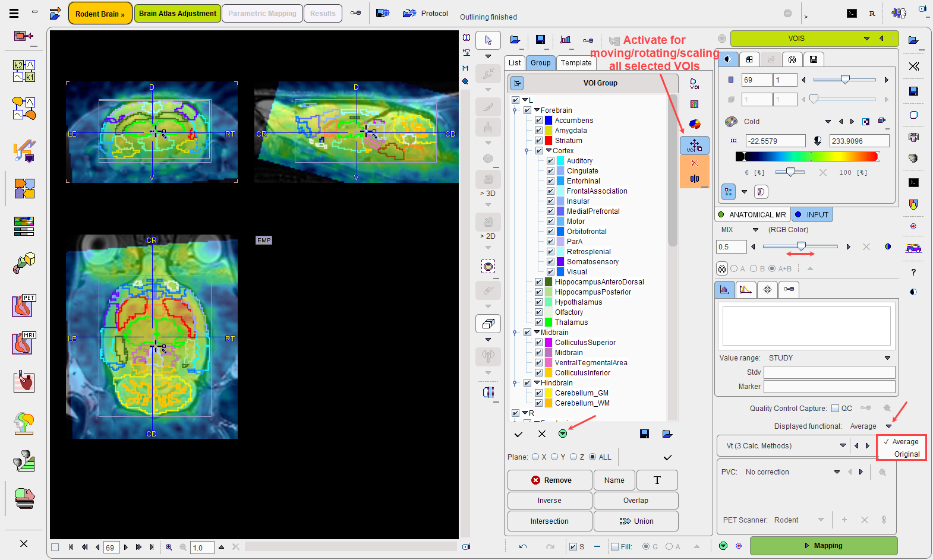Adjust the slice number slider

pos(845,80)
